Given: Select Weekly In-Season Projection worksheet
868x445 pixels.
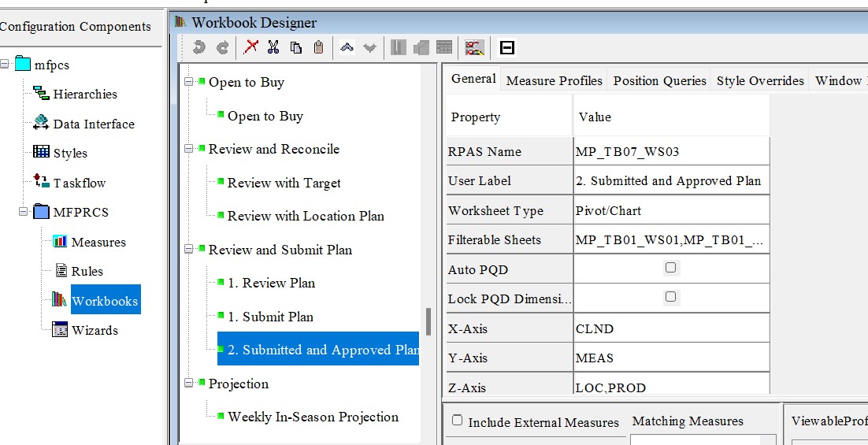Looking at the screenshot, I should (313, 417).
